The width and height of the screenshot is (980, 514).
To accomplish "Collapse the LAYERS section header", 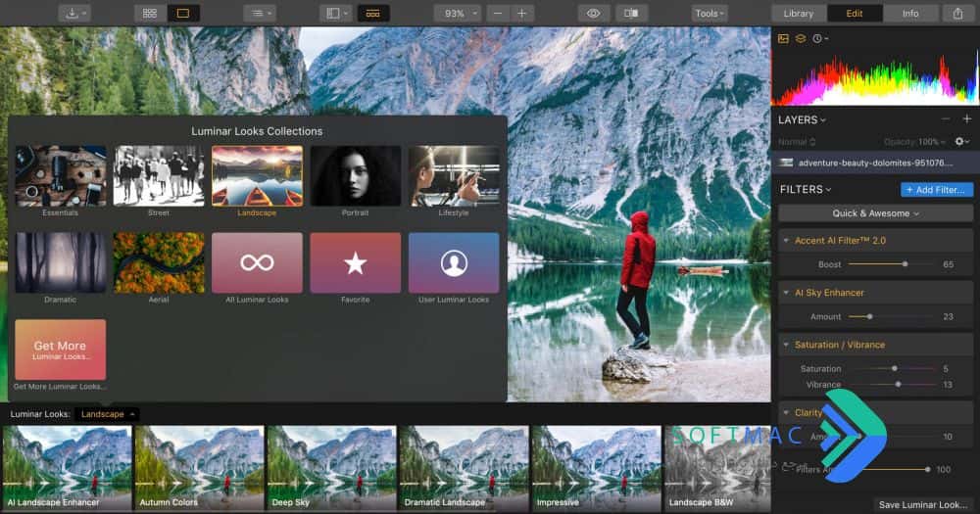I will coord(802,119).
